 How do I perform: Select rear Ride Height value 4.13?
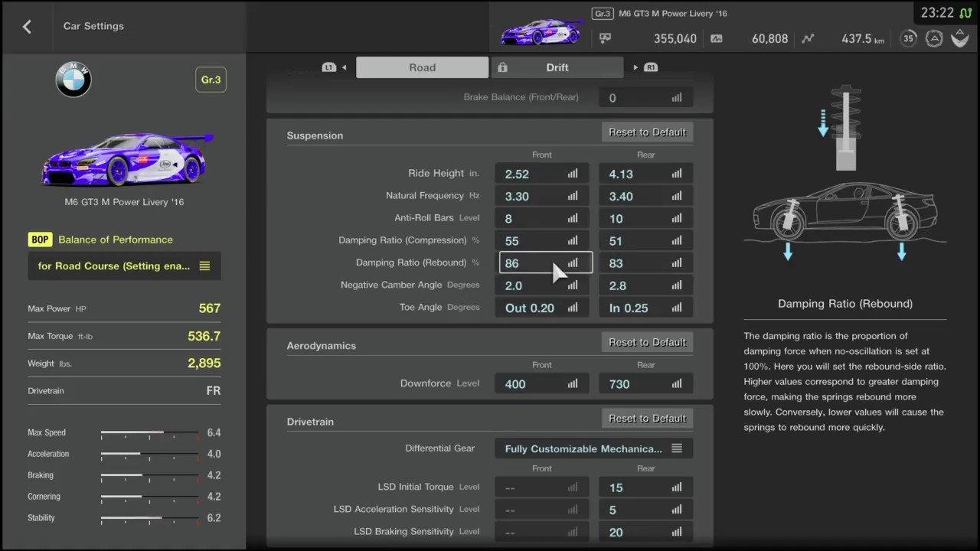tap(621, 174)
